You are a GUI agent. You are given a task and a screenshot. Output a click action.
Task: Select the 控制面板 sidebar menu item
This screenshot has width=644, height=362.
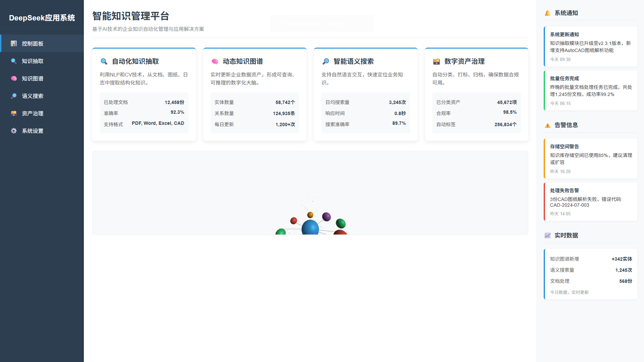pos(33,44)
